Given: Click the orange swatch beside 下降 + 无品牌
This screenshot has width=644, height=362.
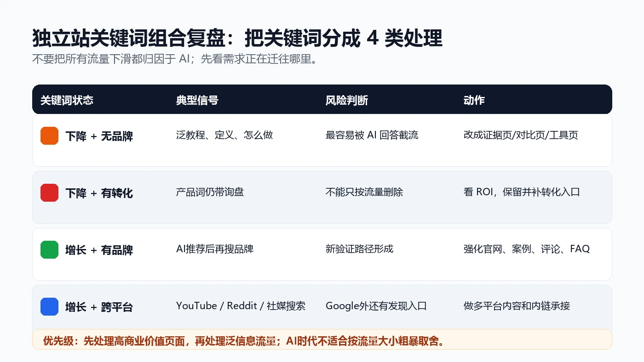Looking at the screenshot, I should pyautogui.click(x=49, y=136).
